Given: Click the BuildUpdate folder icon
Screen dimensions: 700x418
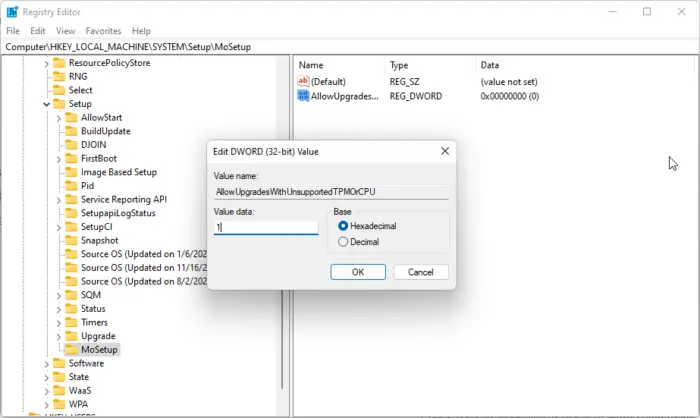Looking at the screenshot, I should coord(71,131).
